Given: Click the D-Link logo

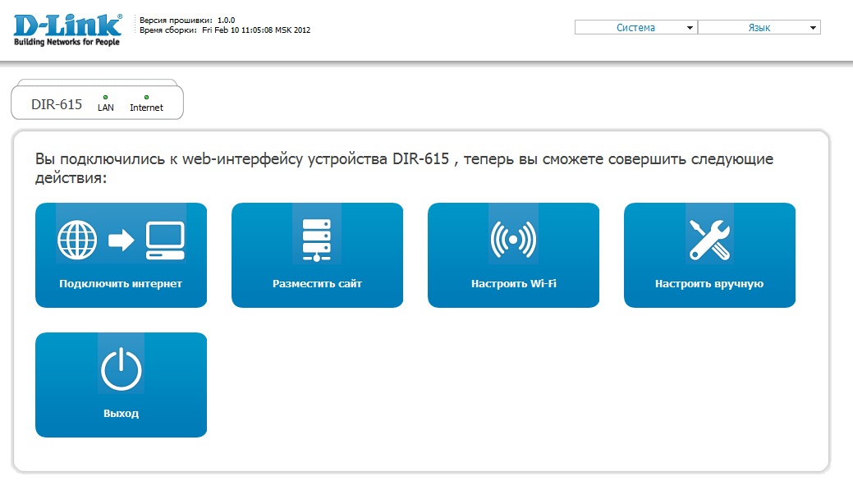Looking at the screenshot, I should point(67,29).
